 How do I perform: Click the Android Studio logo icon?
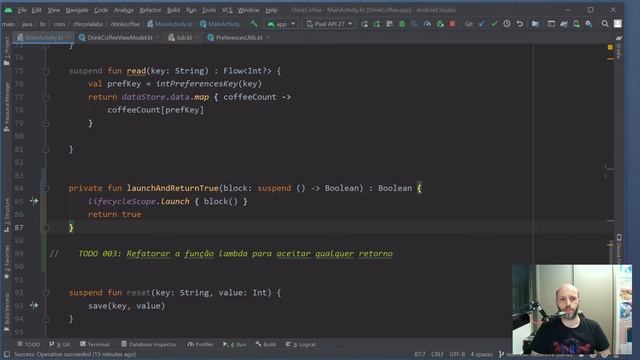tap(8, 10)
